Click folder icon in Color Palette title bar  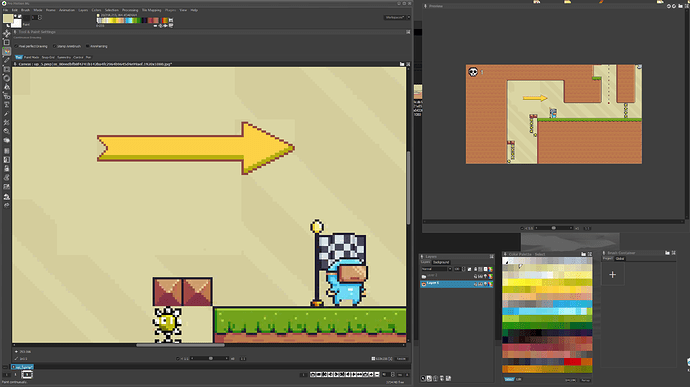[584, 254]
